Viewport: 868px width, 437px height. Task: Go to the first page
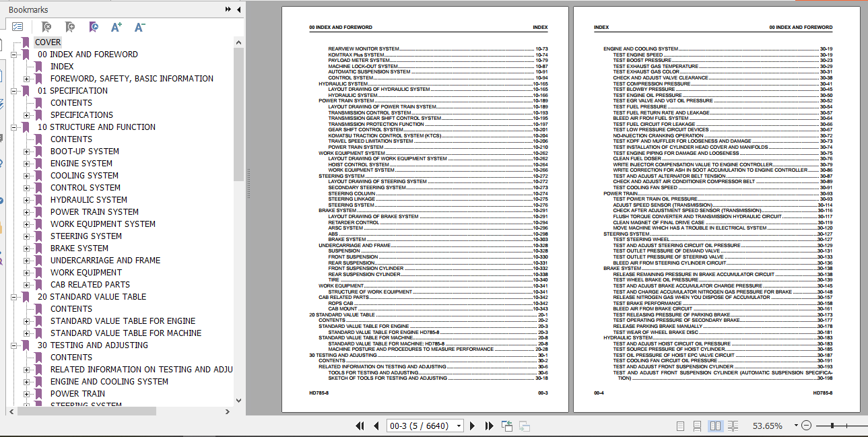[x=360, y=426]
